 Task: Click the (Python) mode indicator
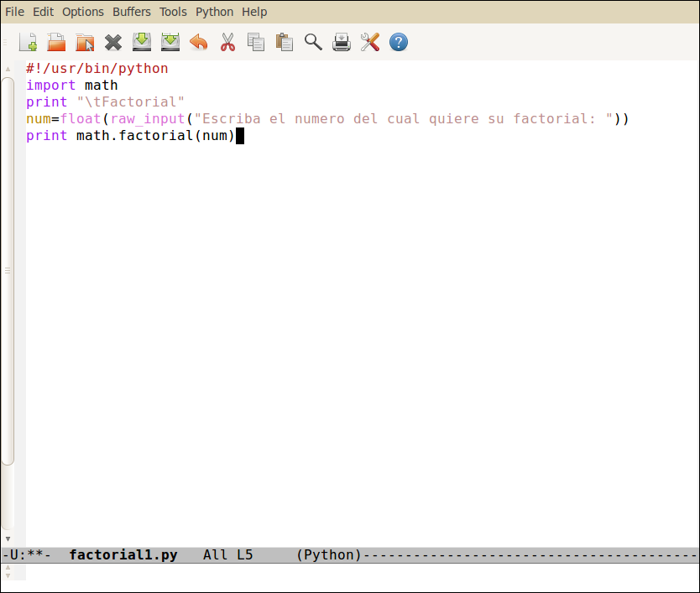tap(329, 554)
